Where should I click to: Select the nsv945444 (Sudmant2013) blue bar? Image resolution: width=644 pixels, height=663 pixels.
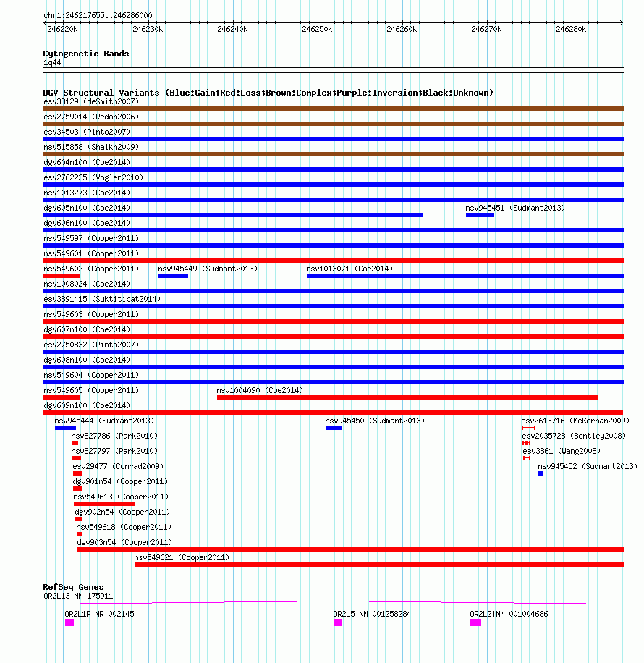(66, 428)
